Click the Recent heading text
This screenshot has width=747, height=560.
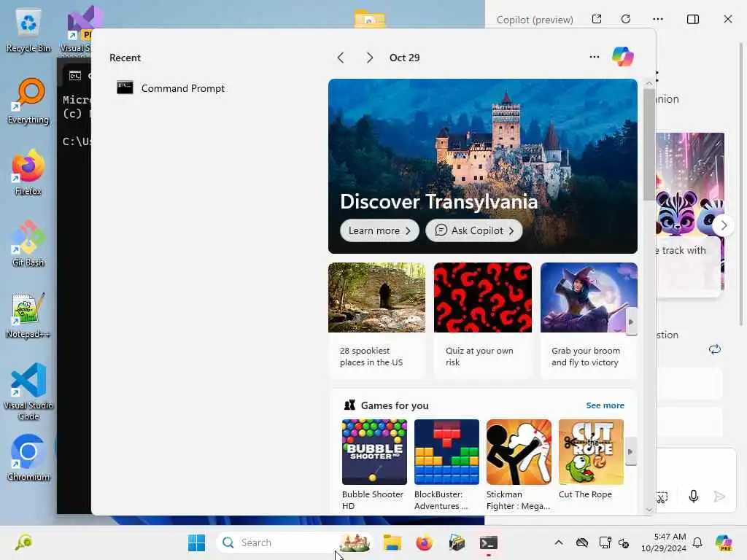pos(125,58)
